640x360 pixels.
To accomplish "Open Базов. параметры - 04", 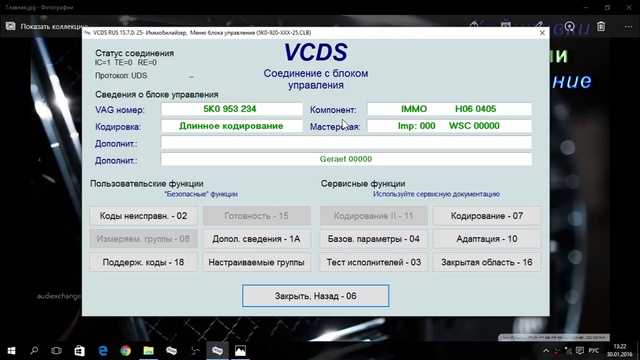I will coord(373,239).
